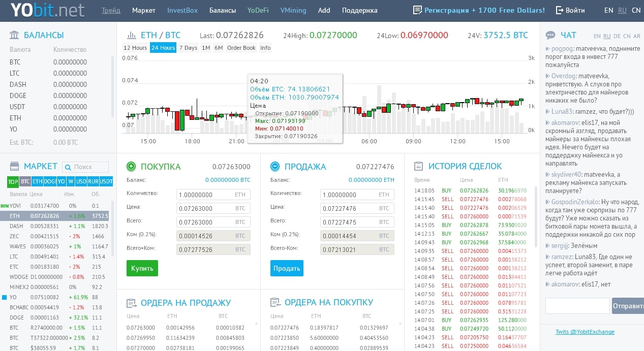644x351 pixels.
Task: Open Балансы in the top menu
Action: [x=223, y=10]
